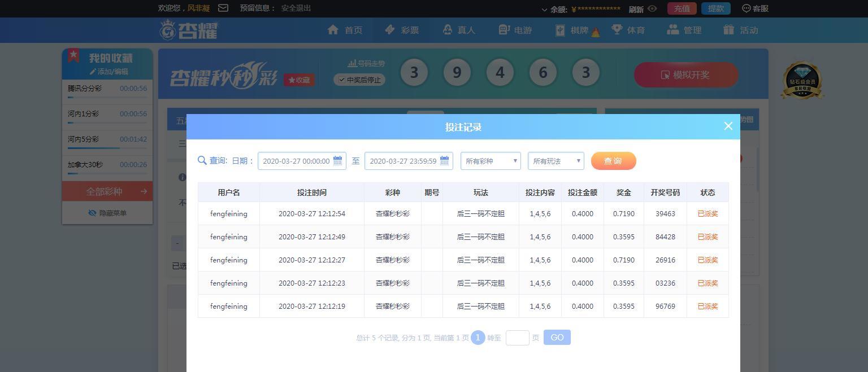The width and height of the screenshot is (868, 372).
Task: Click end date input field
Action: pos(409,161)
